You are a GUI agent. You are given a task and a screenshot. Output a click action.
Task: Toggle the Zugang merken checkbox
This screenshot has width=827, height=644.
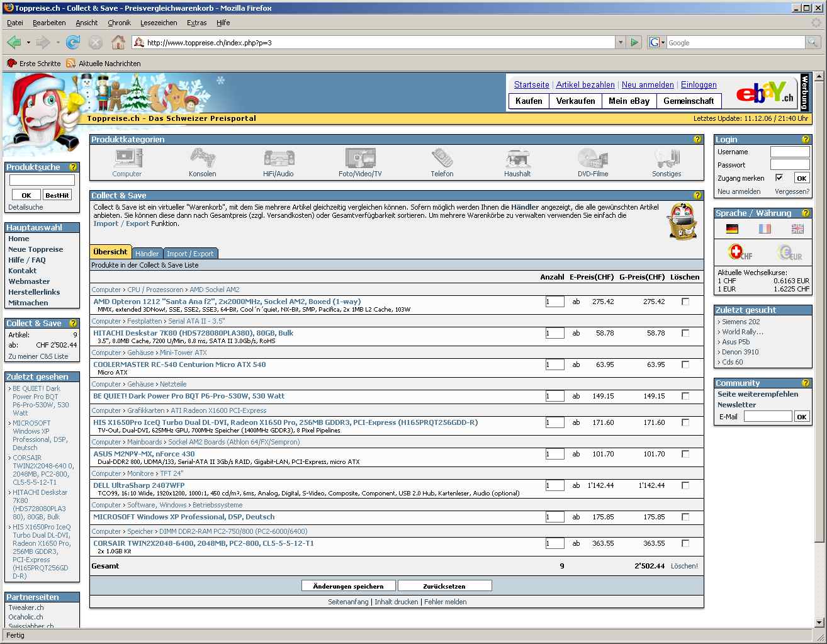[x=779, y=178]
